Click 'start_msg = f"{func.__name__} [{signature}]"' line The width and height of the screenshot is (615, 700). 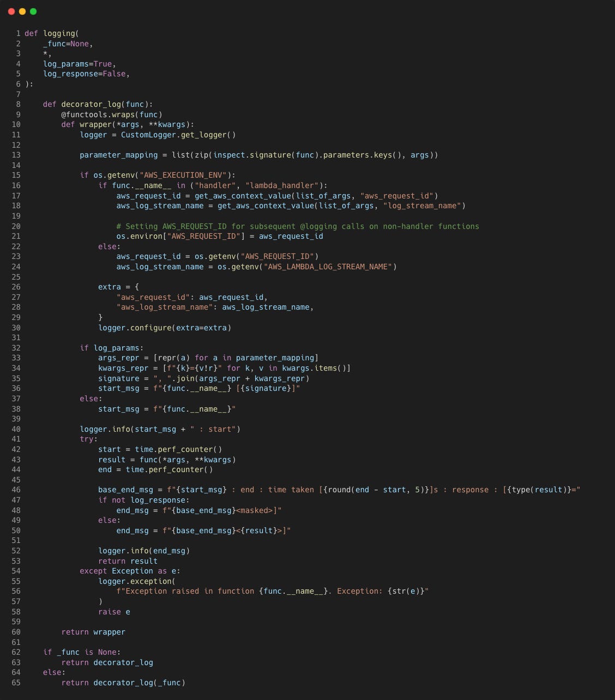tap(199, 388)
